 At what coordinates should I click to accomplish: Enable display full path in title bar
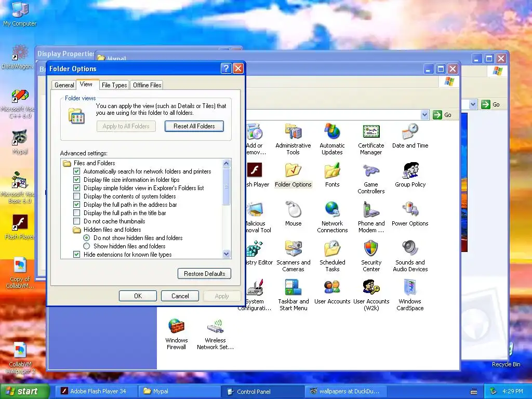click(x=77, y=212)
